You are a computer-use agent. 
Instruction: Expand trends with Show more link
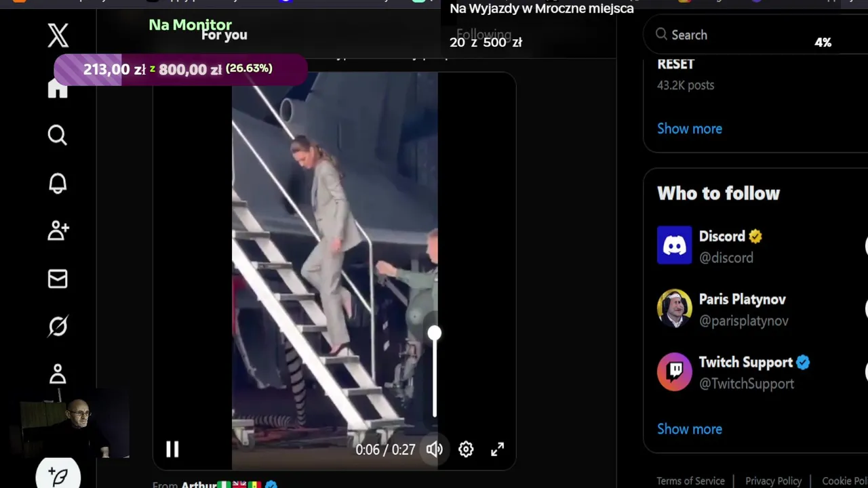click(x=690, y=129)
